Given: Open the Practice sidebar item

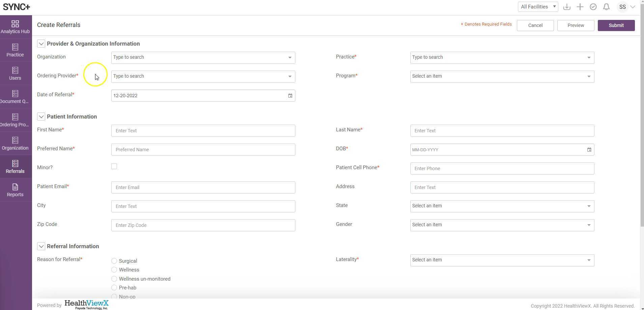Looking at the screenshot, I should click(15, 50).
